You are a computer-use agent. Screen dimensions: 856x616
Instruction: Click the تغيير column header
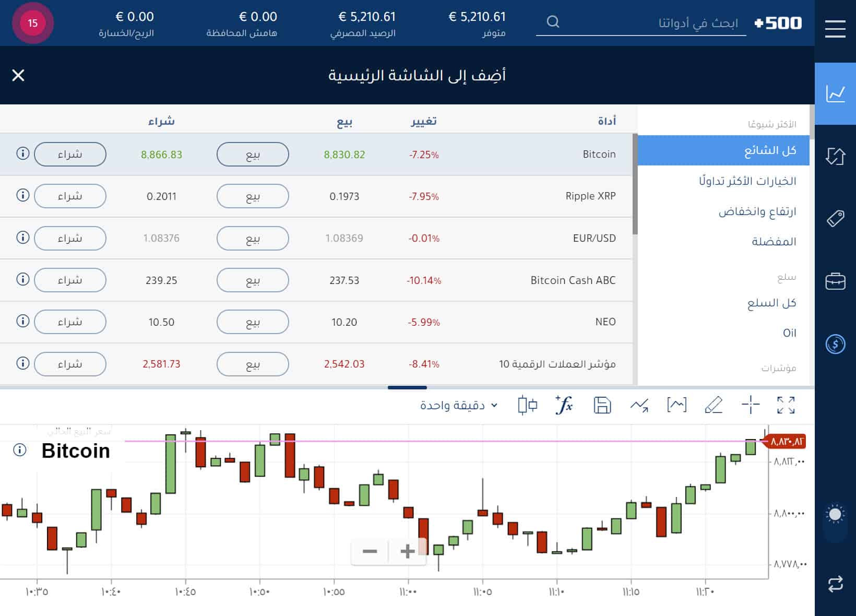click(x=424, y=121)
